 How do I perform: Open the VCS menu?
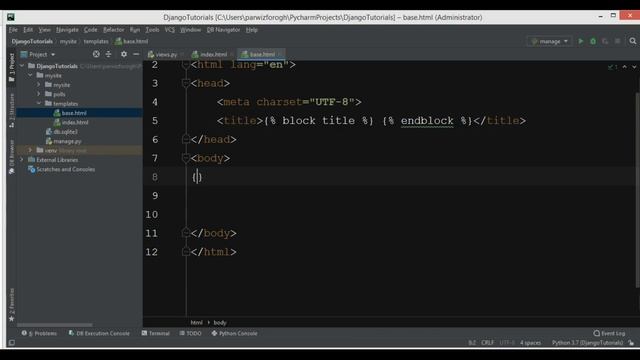click(x=170, y=30)
